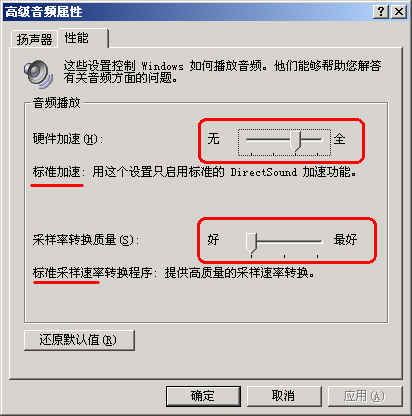Click 还原默认值 to restore defaults
Viewport: 412px width, 416px height.
coord(79,340)
